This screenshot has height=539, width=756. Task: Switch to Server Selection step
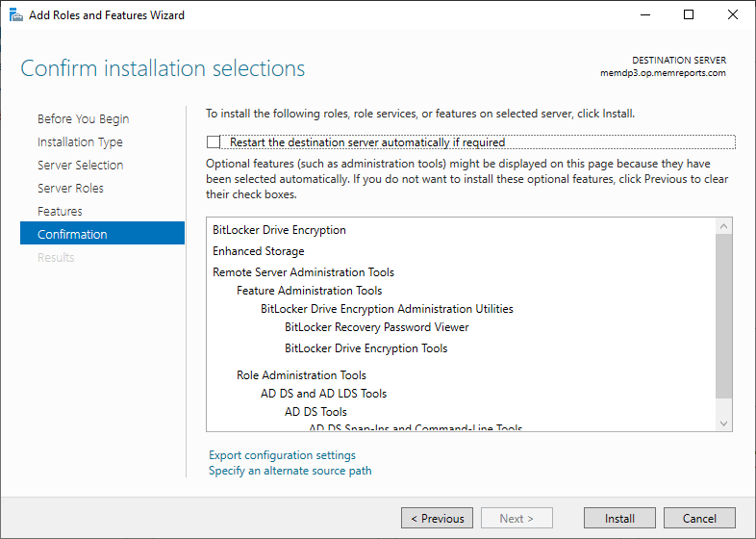[80, 166]
